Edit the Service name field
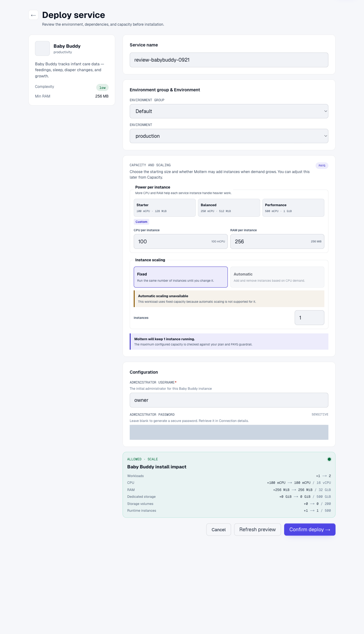This screenshot has width=364, height=634. pos(229,60)
